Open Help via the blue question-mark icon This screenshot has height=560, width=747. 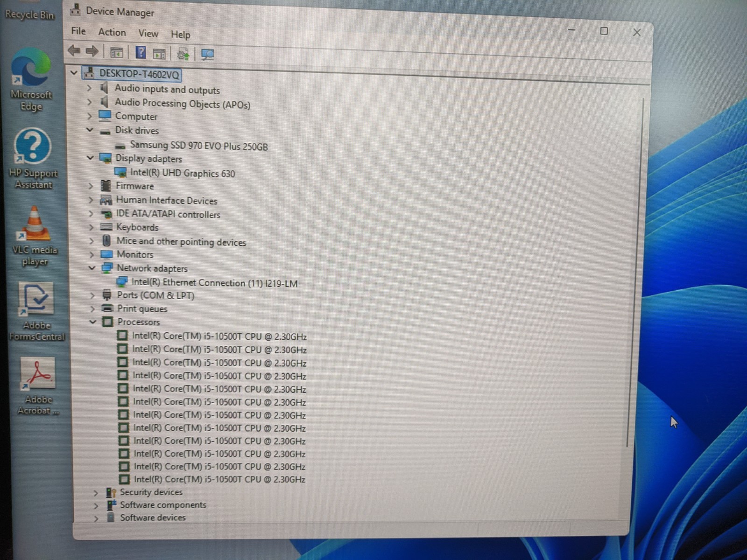(141, 52)
